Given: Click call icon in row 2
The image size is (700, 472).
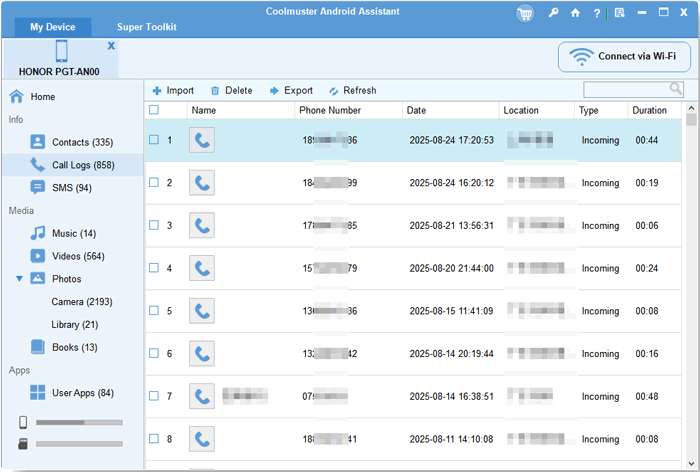Looking at the screenshot, I should tap(202, 183).
